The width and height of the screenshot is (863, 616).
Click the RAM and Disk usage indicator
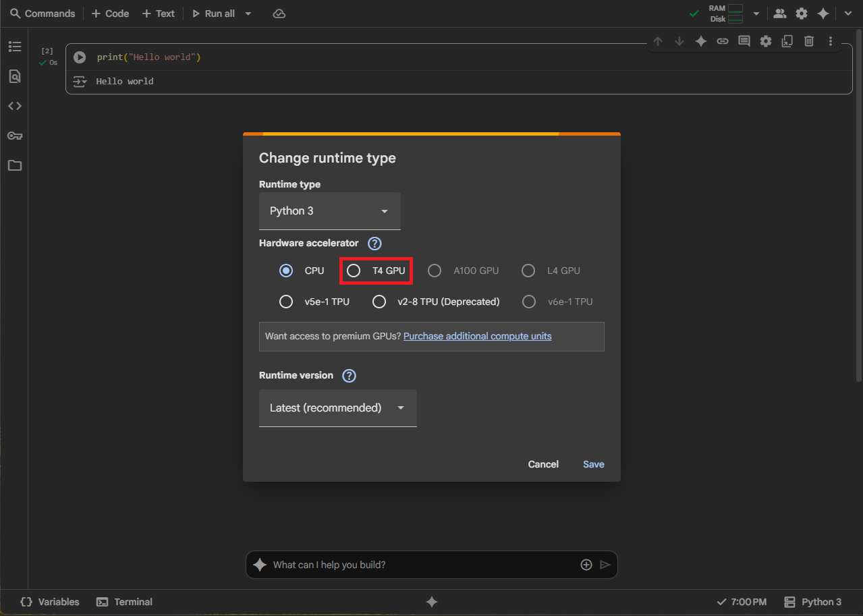pyautogui.click(x=726, y=13)
